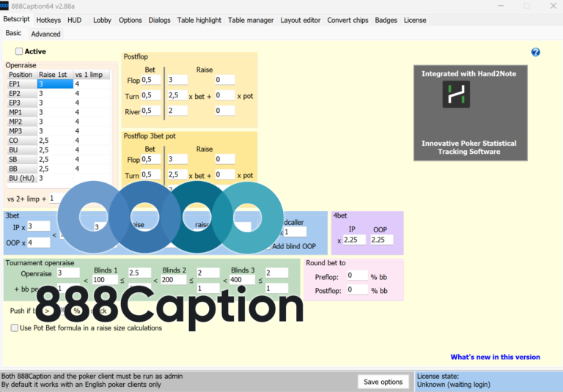The image size is (563, 392).
Task: Click the Postflop River Bet field
Action: (x=151, y=111)
